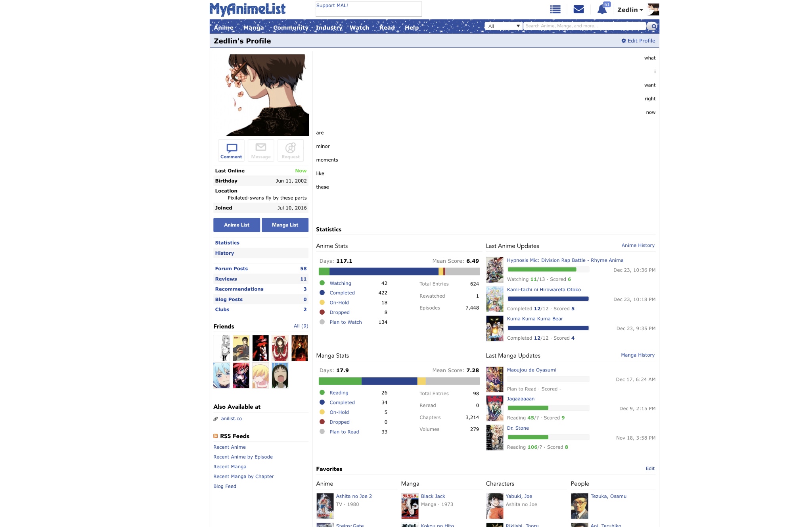This screenshot has width=812, height=527.
Task: Click the Ashita no Joe 2 favorite thumbnail
Action: [324, 506]
